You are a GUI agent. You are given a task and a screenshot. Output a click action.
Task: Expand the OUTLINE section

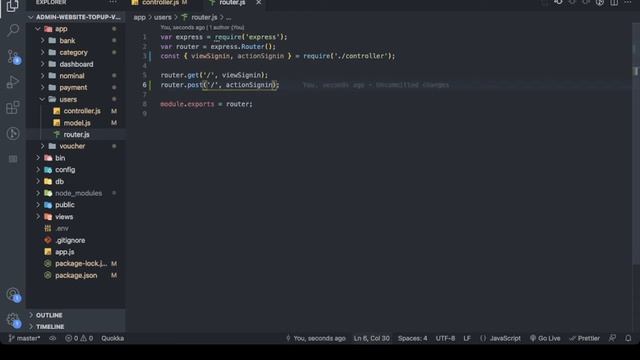pyautogui.click(x=49, y=315)
